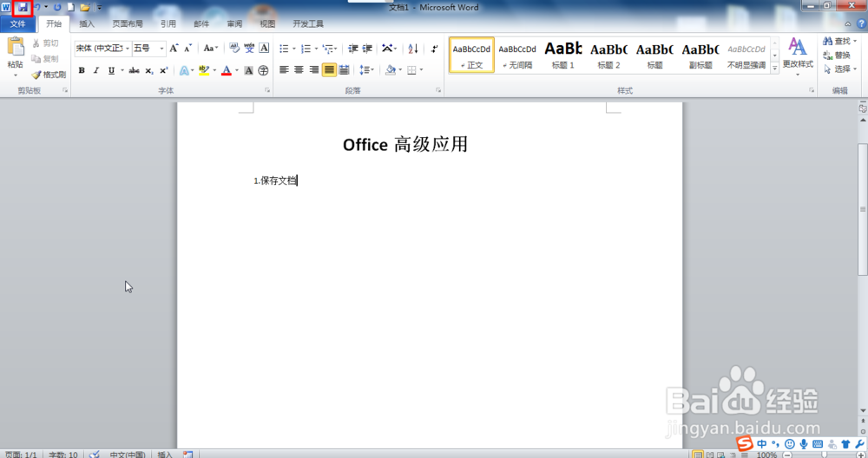Viewport: 868px width, 458px height.
Task: Click the Distributed alignment icon
Action: click(x=344, y=69)
